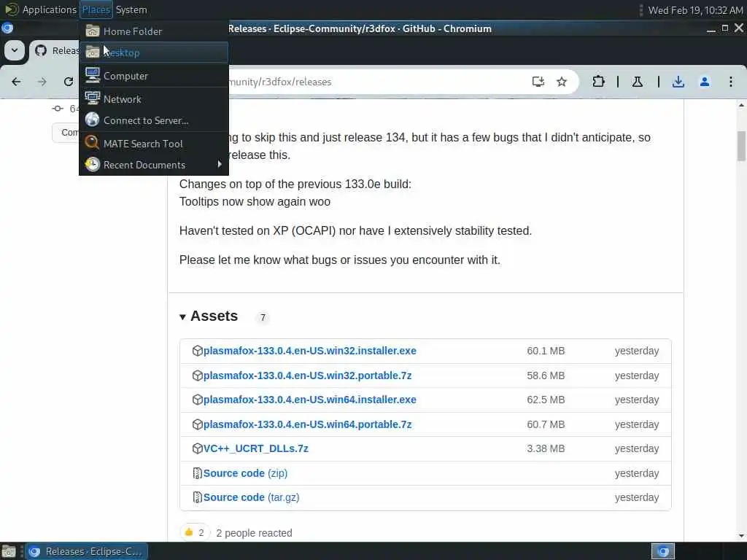Image resolution: width=747 pixels, height=560 pixels.
Task: Open Computer from Places menu
Action: [x=153, y=76]
